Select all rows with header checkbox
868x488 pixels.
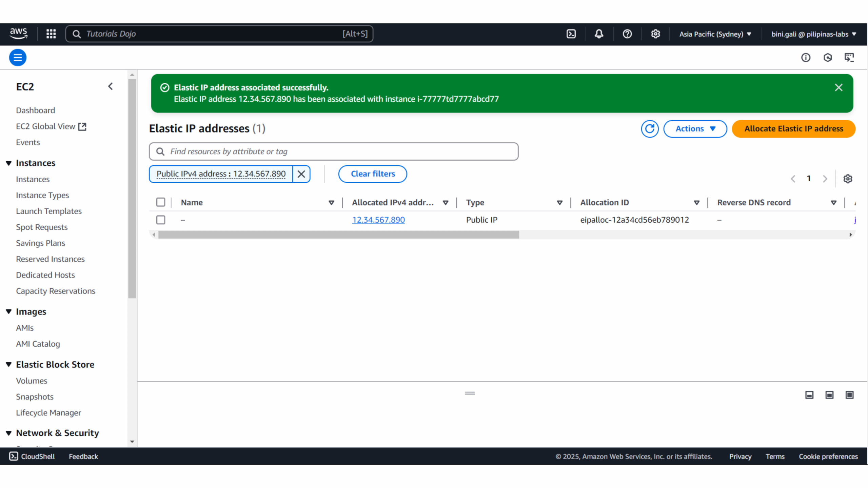(161, 202)
